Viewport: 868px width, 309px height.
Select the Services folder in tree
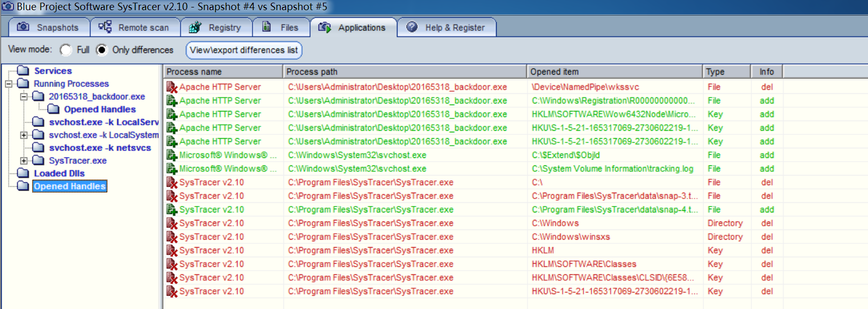click(x=53, y=71)
